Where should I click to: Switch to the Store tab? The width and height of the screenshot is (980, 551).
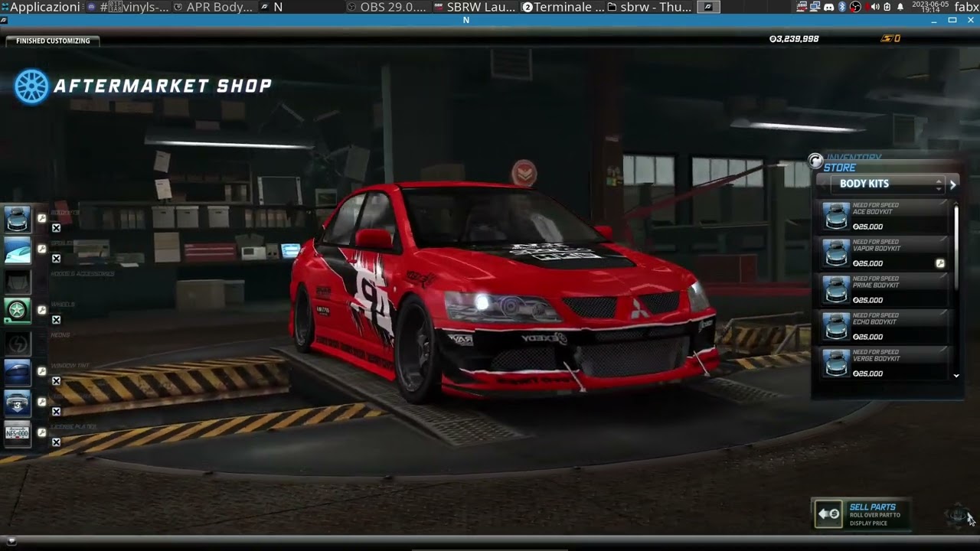(840, 168)
